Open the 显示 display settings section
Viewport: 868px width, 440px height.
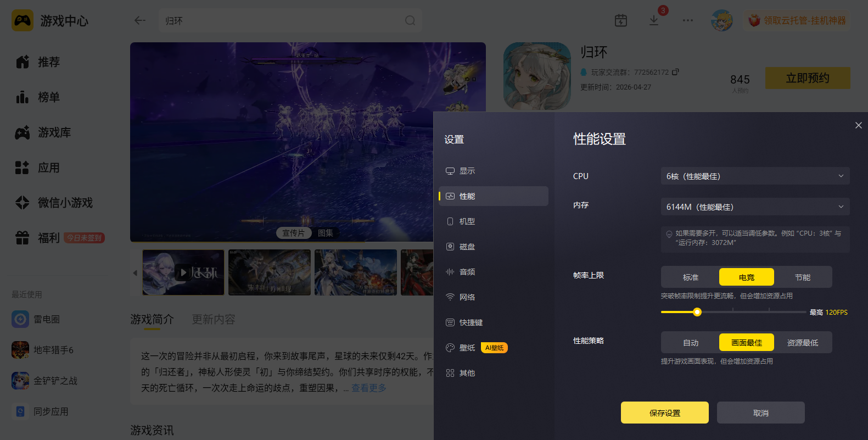tap(493, 171)
